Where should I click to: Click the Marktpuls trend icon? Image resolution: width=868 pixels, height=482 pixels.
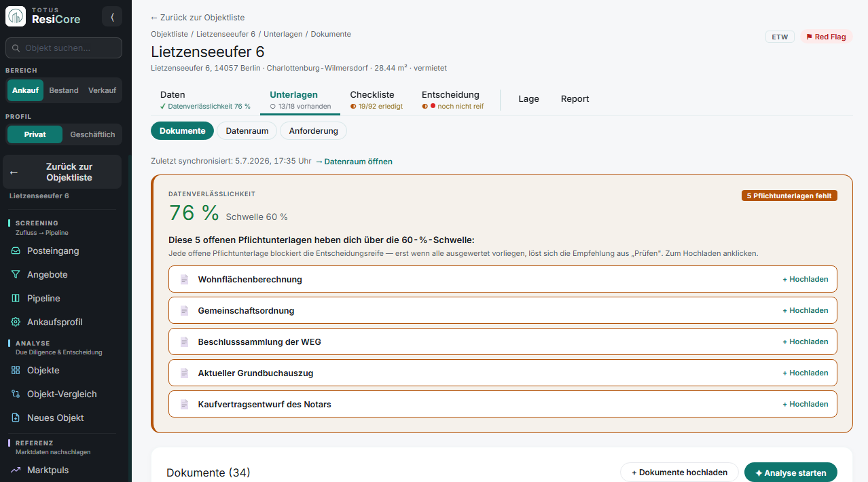point(16,470)
